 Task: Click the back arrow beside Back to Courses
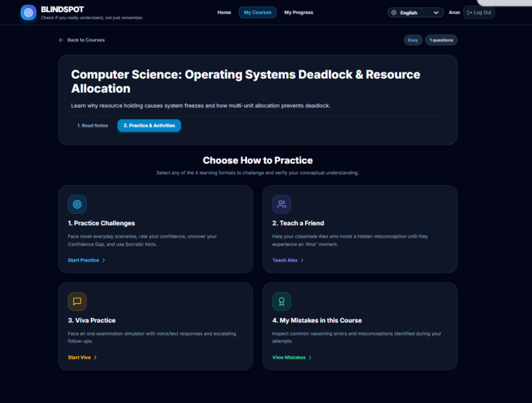[x=61, y=40]
